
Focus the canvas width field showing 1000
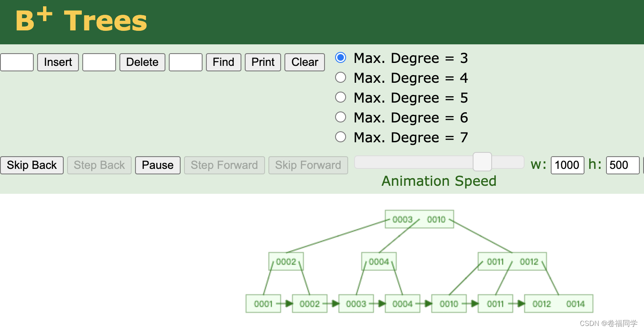(x=567, y=165)
